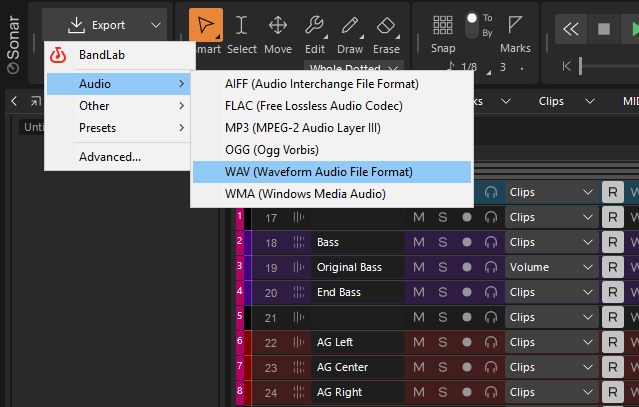Activate the Edit wrench tool
Viewport: 639px width, 407px height.
coord(315,25)
